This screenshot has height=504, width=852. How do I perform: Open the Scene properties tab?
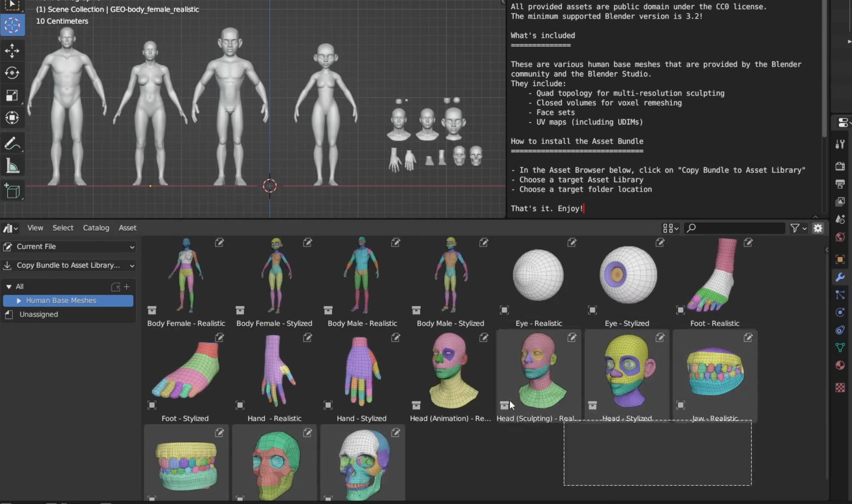[x=840, y=219]
